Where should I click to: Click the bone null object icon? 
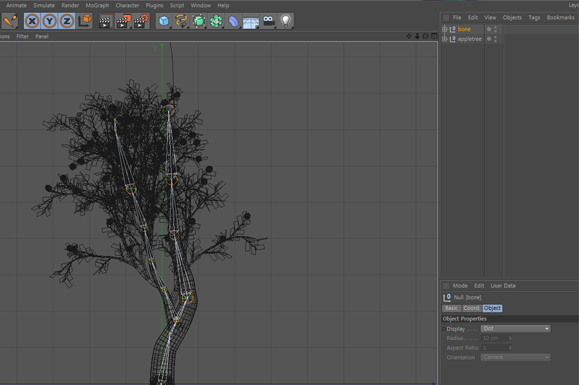[452, 29]
